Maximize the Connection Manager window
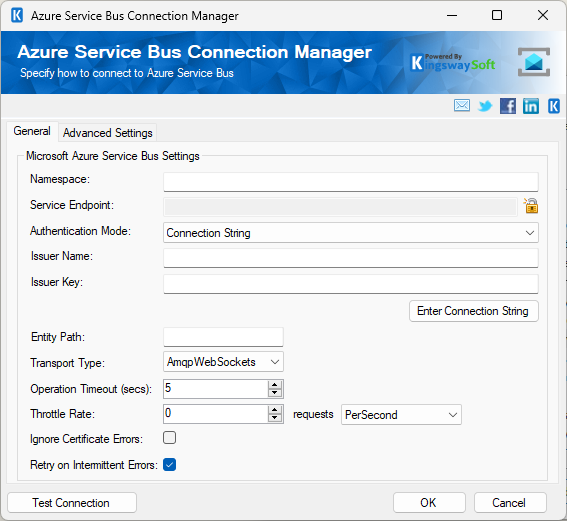The height and width of the screenshot is (521, 567). (x=497, y=15)
